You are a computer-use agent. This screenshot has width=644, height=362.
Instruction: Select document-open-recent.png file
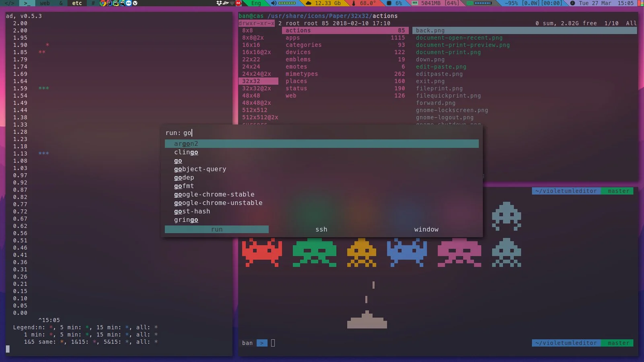tap(459, 38)
